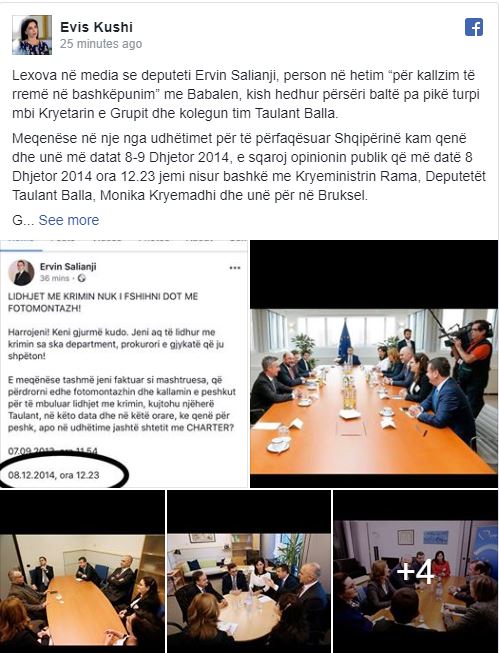Open Ervin Salianji name in screenshot
This screenshot has width=499, height=653.
(68, 267)
